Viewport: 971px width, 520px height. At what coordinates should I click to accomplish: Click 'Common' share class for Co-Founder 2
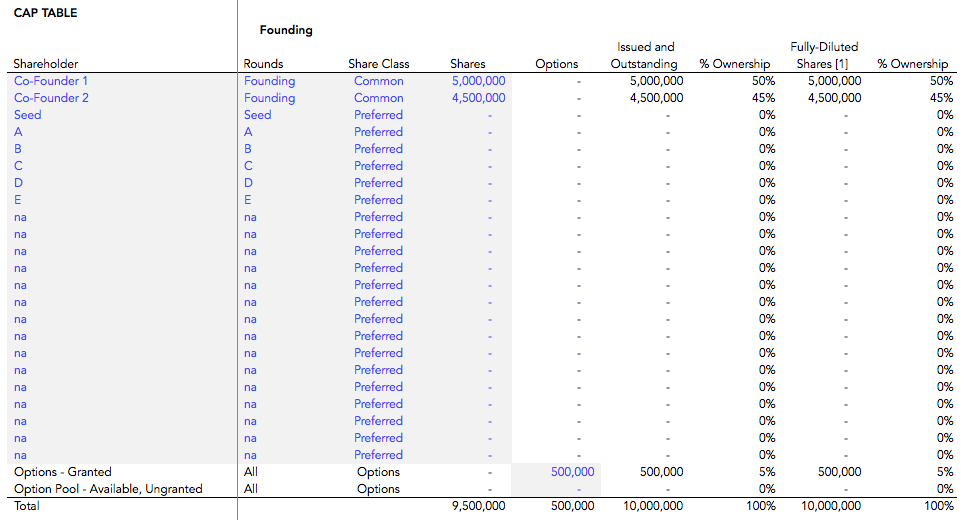(x=378, y=98)
